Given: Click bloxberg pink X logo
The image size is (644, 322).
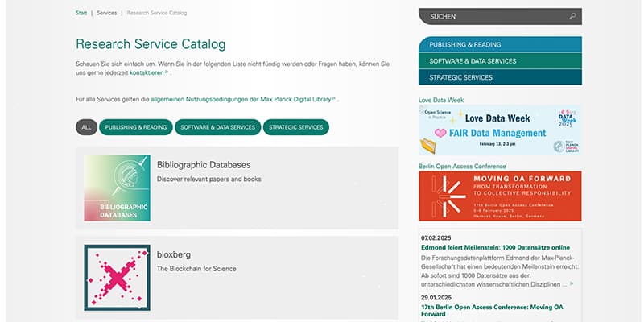Looking at the screenshot, I should [x=117, y=278].
